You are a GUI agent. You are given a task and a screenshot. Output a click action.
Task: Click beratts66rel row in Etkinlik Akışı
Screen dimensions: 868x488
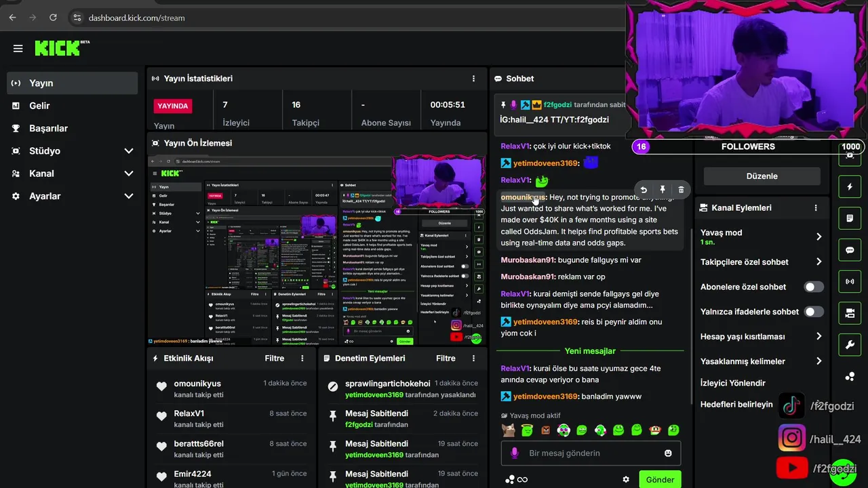coord(231,449)
